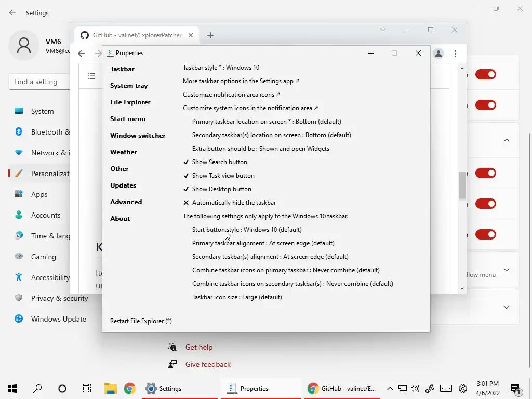Click Chrome back navigation arrow
Image resolution: width=532 pixels, height=399 pixels.
[x=82, y=54]
